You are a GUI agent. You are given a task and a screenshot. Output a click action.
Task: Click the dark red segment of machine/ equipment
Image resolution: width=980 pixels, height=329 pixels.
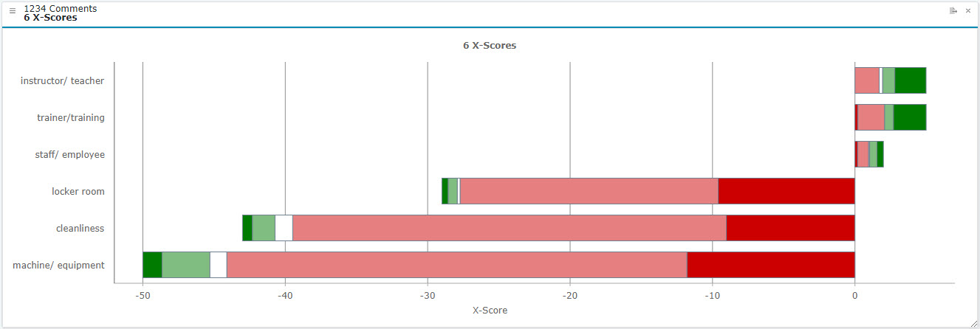click(x=771, y=265)
